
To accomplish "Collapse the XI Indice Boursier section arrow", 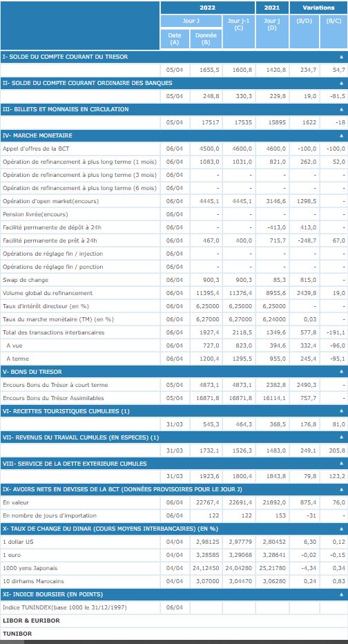I will [341, 594].
